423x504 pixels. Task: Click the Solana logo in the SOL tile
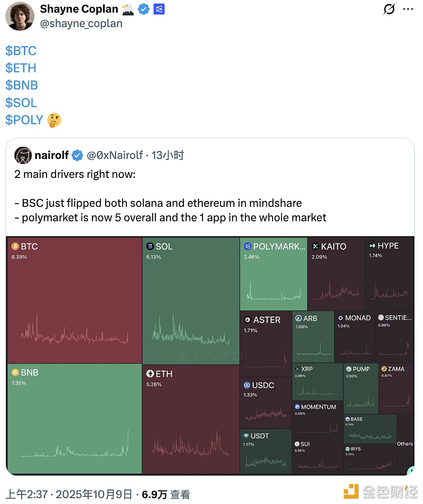point(150,247)
